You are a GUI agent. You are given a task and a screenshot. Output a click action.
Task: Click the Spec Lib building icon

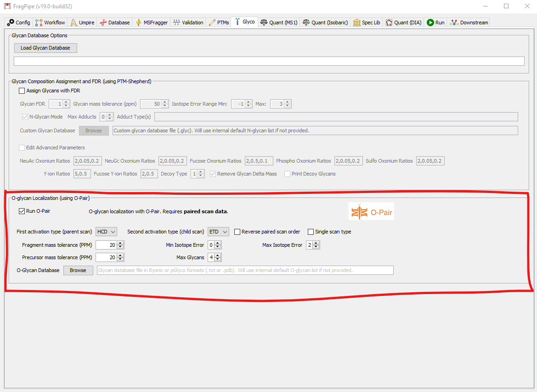click(357, 22)
